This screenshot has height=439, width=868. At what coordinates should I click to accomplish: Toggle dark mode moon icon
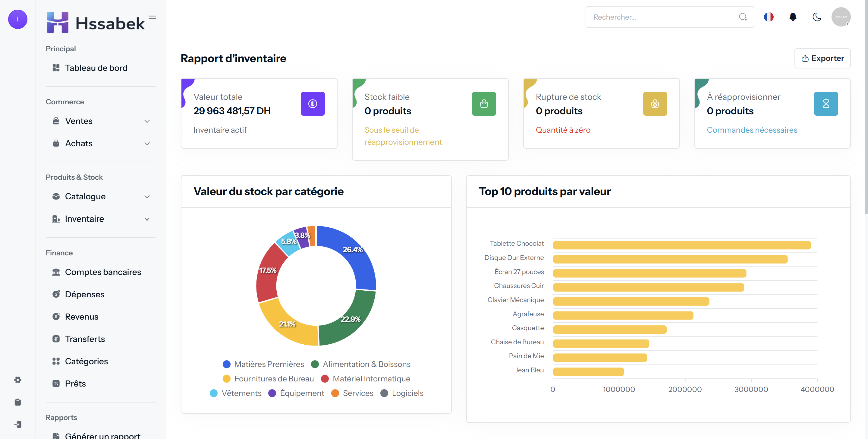point(817,17)
